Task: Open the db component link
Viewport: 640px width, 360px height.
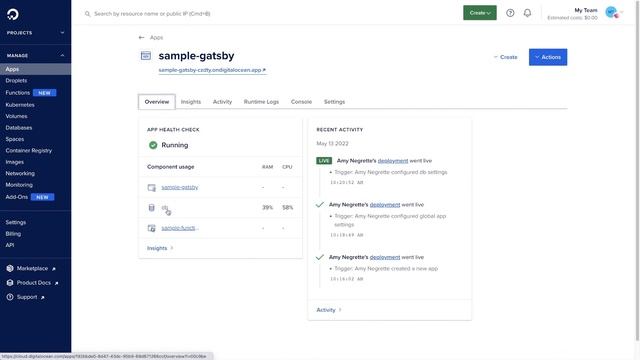Action: click(x=164, y=208)
